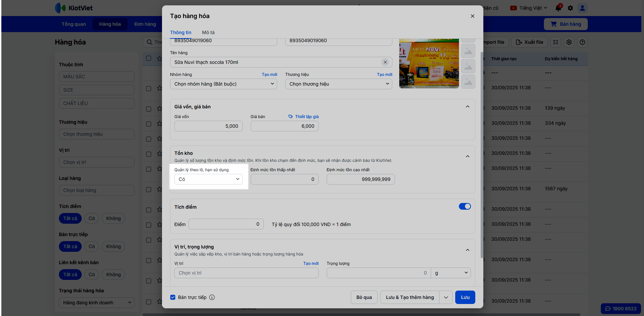This screenshot has width=644, height=316.
Task: Click the product image thumbnail
Action: click(429, 64)
